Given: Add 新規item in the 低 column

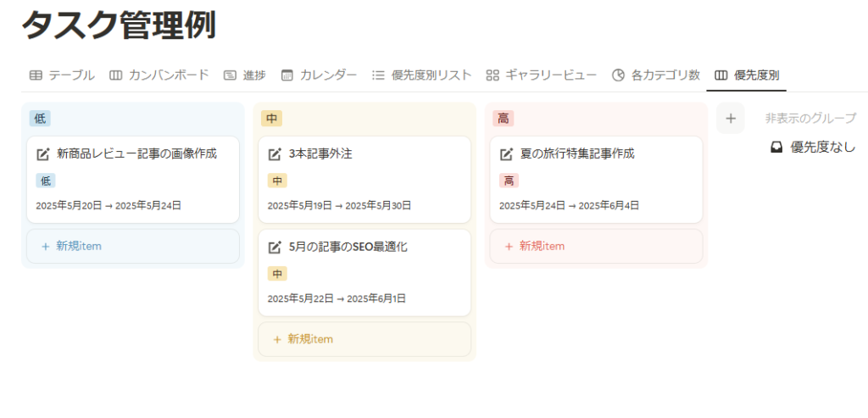Looking at the screenshot, I should 133,247.
